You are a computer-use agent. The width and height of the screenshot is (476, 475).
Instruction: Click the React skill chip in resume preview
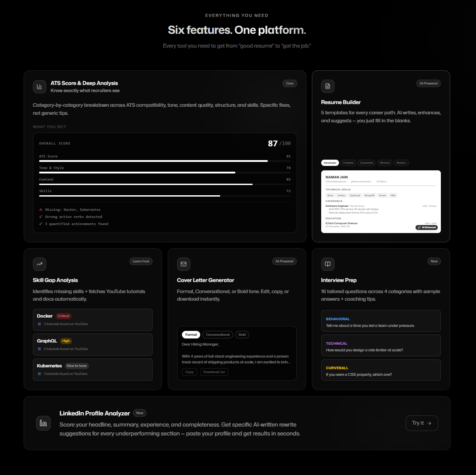tap(330, 195)
